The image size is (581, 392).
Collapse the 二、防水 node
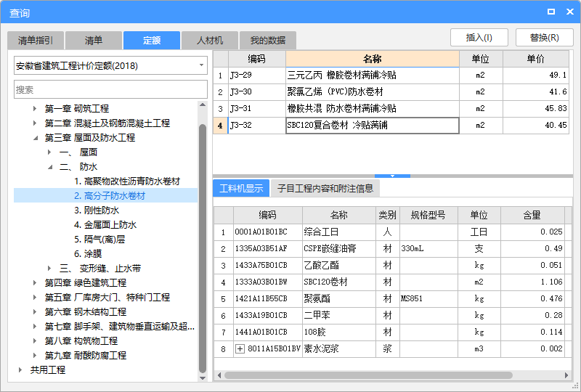50,167
